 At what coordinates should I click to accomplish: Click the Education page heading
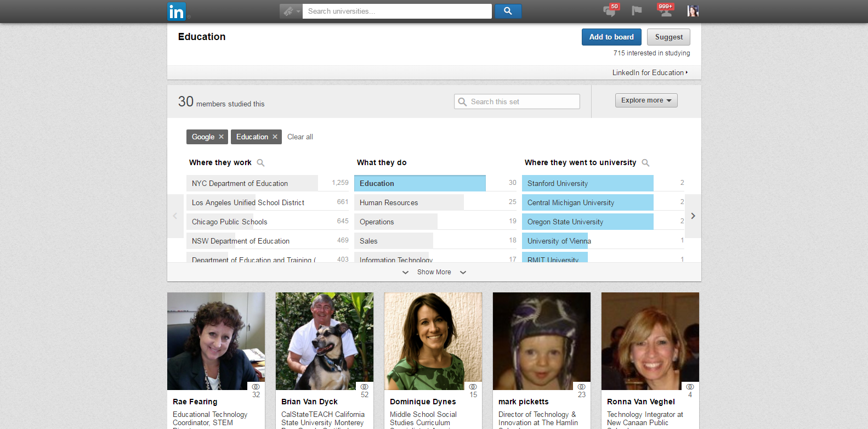coord(202,37)
